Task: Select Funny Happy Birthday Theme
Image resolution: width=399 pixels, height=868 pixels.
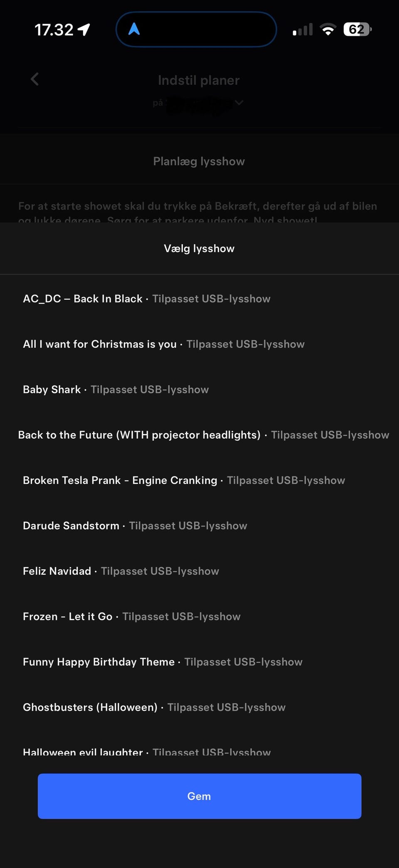Action: 163,662
